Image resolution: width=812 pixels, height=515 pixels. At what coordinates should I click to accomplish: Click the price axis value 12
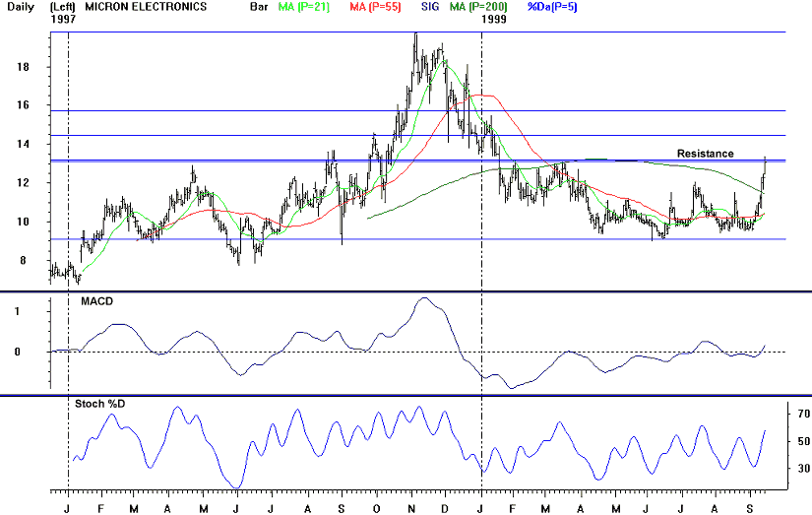pyautogui.click(x=23, y=183)
